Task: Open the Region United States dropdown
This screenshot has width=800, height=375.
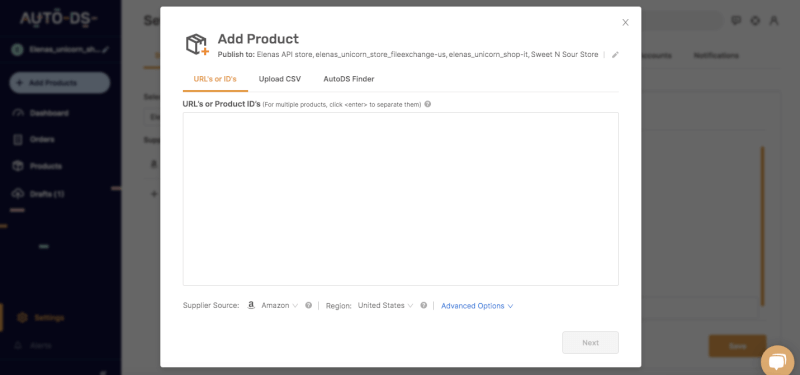Action: (385, 306)
